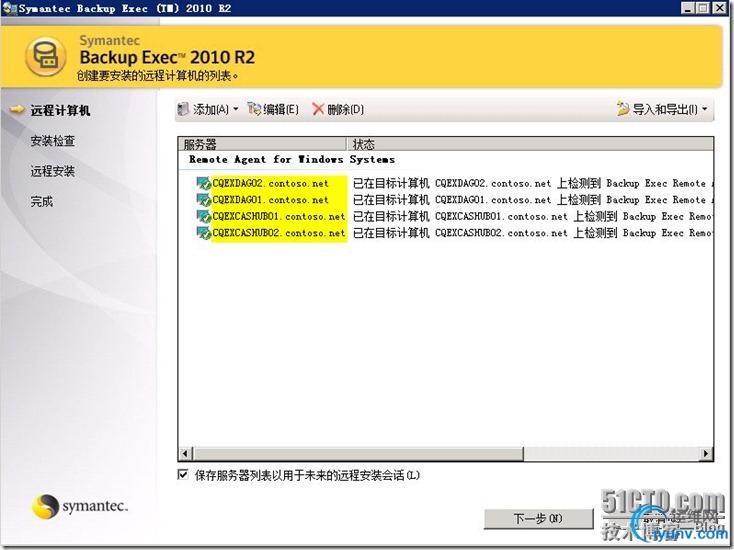734x550 pixels.
Task: Click the CQEXDAG02 server status icon
Action: tap(204, 183)
